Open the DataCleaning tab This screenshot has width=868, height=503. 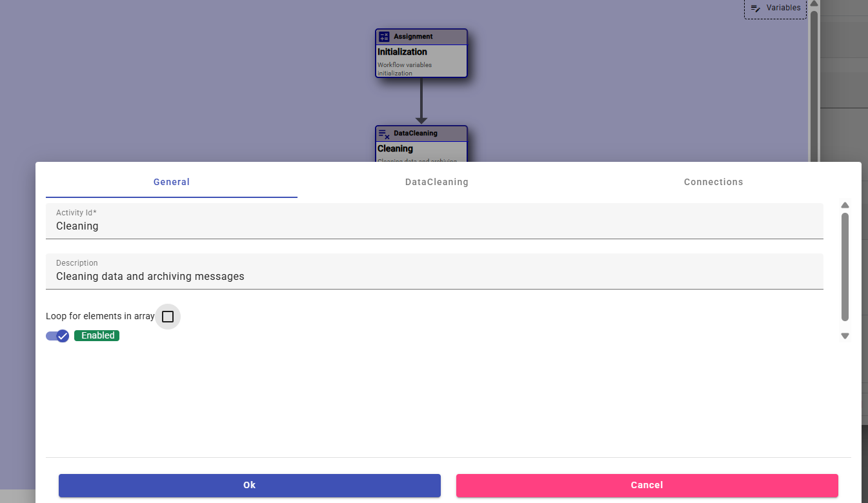pyautogui.click(x=436, y=182)
